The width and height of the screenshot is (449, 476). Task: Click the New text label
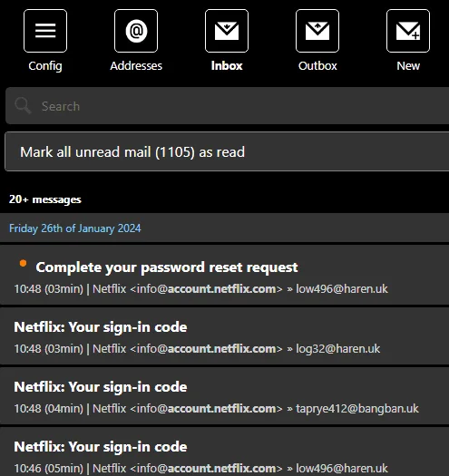tap(408, 65)
